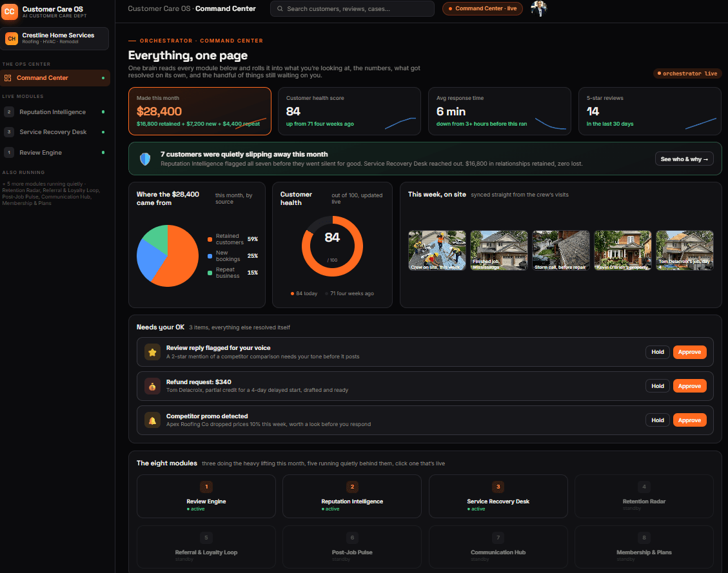Approve the $340 refund request
Image resolution: width=728 pixels, height=573 pixels.
[689, 386]
